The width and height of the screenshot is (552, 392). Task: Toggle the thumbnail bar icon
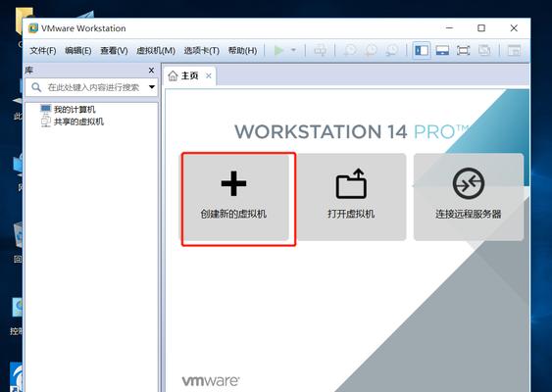[442, 50]
